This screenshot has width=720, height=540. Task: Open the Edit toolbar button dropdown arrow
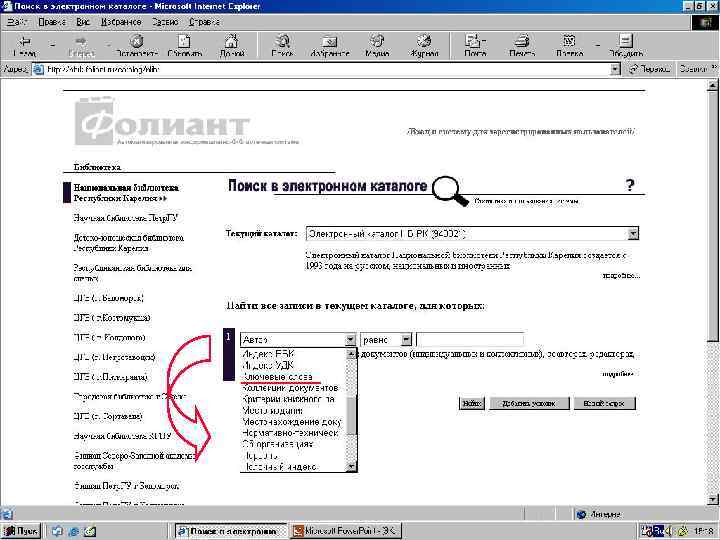click(597, 45)
